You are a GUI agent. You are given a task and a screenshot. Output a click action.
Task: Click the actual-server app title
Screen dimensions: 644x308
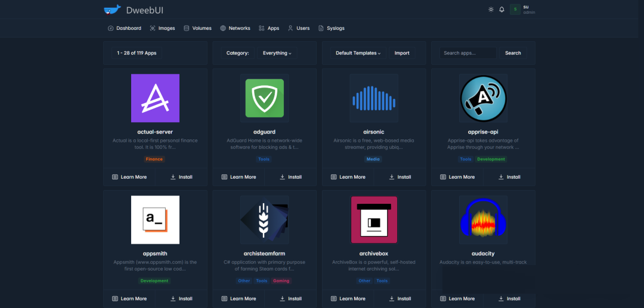(x=155, y=132)
